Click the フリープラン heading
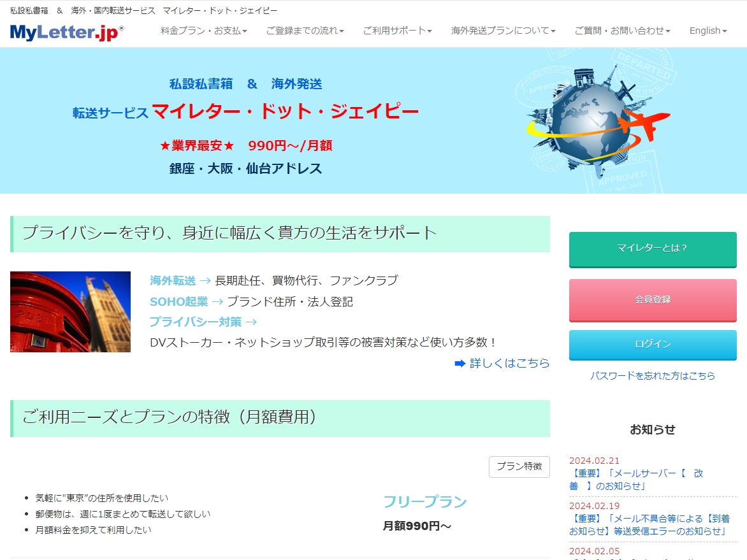The image size is (747, 560). point(424,502)
